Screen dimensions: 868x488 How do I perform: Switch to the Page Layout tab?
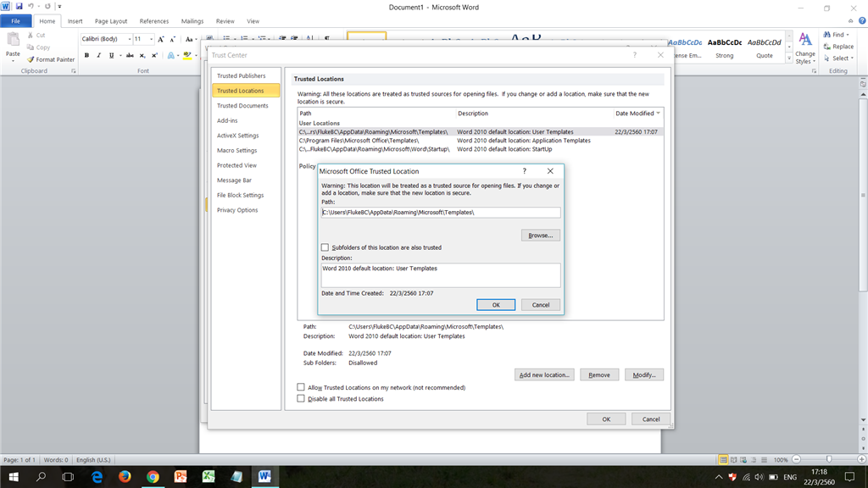[111, 21]
